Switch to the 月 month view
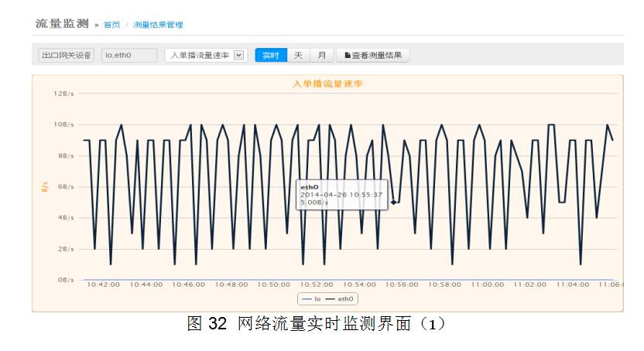 pyautogui.click(x=320, y=56)
